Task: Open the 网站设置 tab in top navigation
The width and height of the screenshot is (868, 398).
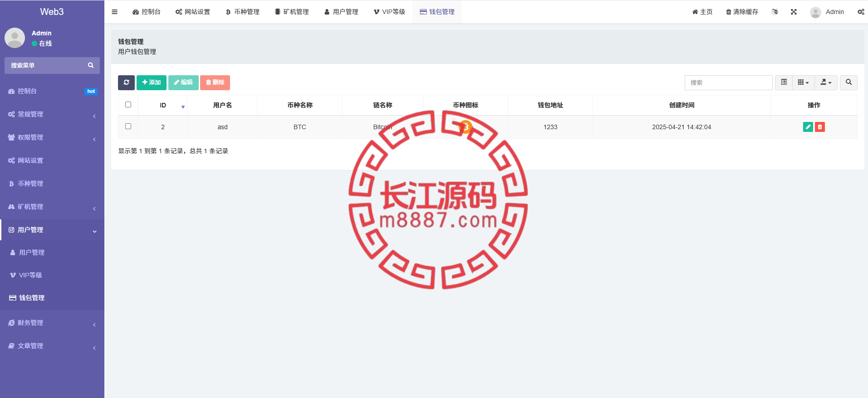Action: 192,12
